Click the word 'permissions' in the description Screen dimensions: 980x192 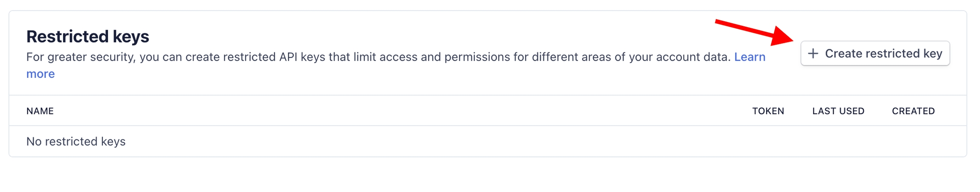coord(477,57)
